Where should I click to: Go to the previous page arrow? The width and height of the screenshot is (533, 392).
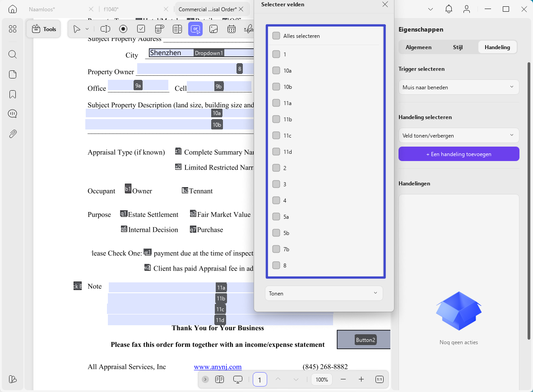click(x=278, y=379)
